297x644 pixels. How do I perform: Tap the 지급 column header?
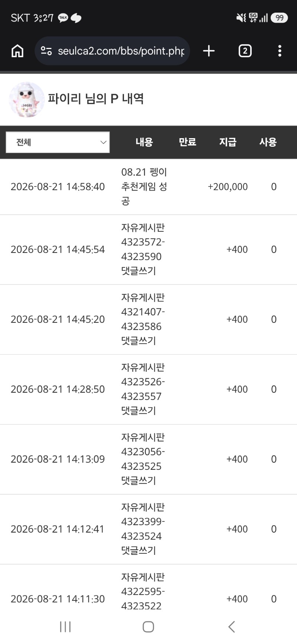(x=228, y=142)
